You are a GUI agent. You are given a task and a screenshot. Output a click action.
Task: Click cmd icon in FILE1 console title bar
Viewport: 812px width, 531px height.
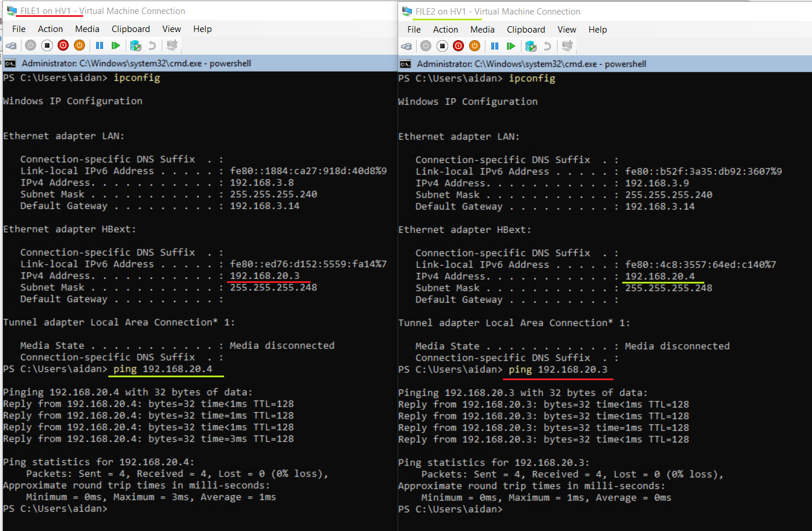click(x=10, y=63)
